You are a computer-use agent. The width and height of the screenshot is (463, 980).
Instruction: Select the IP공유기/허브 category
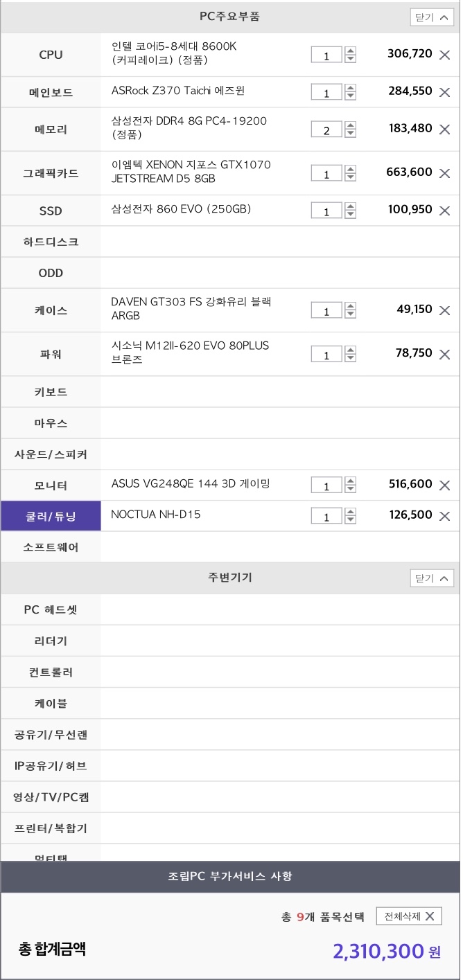[51, 765]
